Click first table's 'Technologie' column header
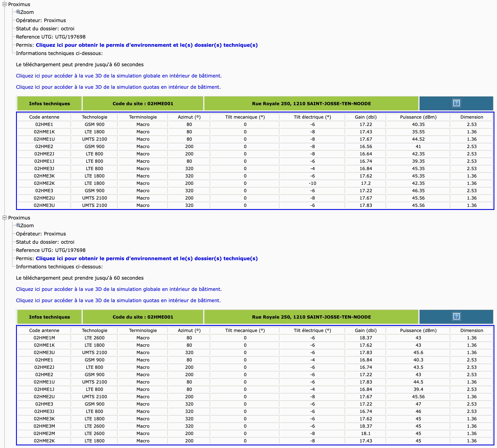The height and width of the screenshot is (448, 497). 95,117
